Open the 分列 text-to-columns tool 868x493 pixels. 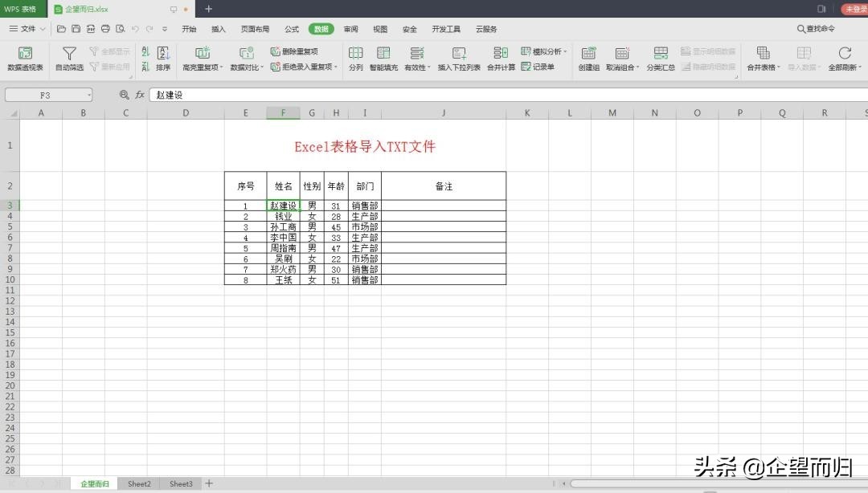click(356, 59)
